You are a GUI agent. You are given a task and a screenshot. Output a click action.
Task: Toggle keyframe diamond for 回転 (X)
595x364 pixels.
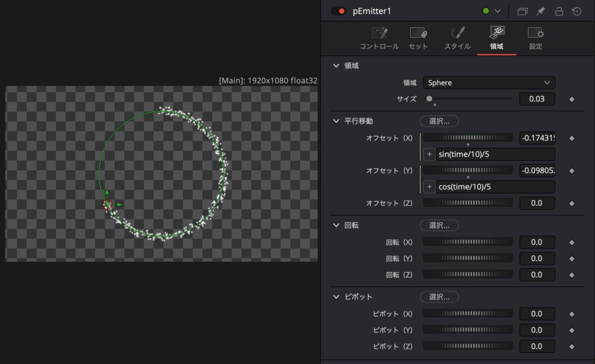click(572, 243)
